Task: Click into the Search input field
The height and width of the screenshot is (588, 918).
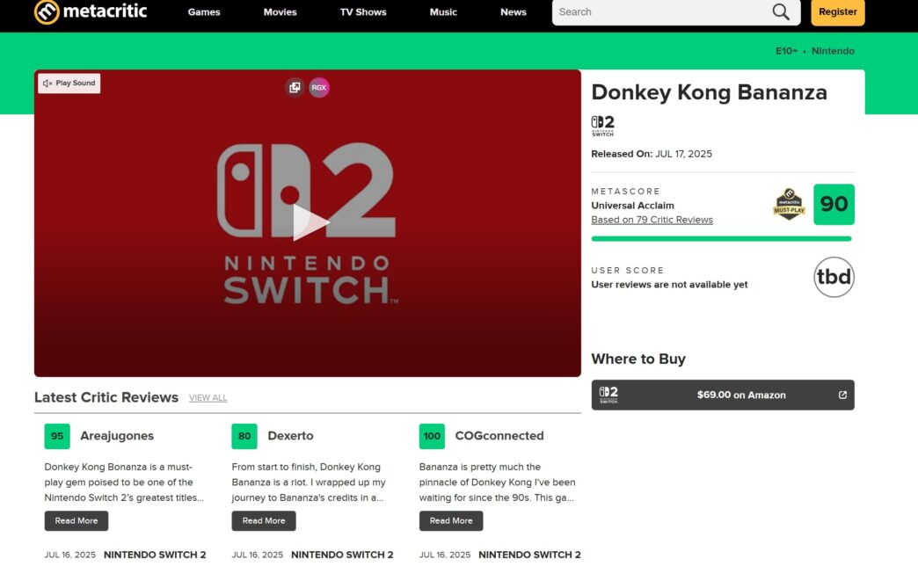Action: [659, 12]
